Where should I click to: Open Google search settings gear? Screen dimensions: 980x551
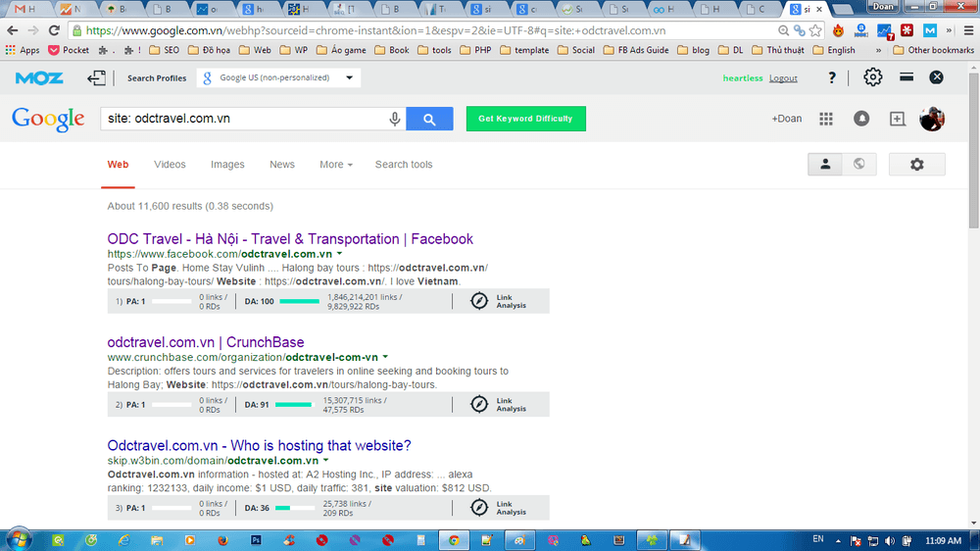(917, 165)
